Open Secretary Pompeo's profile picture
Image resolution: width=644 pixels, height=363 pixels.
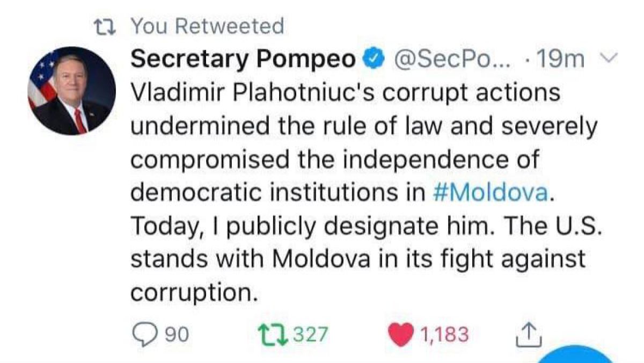tap(71, 91)
